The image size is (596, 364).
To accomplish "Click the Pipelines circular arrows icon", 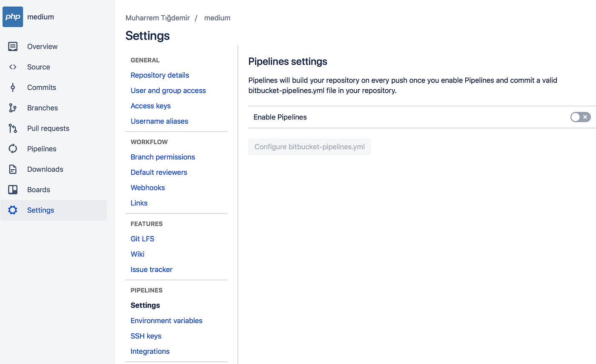I will [13, 149].
